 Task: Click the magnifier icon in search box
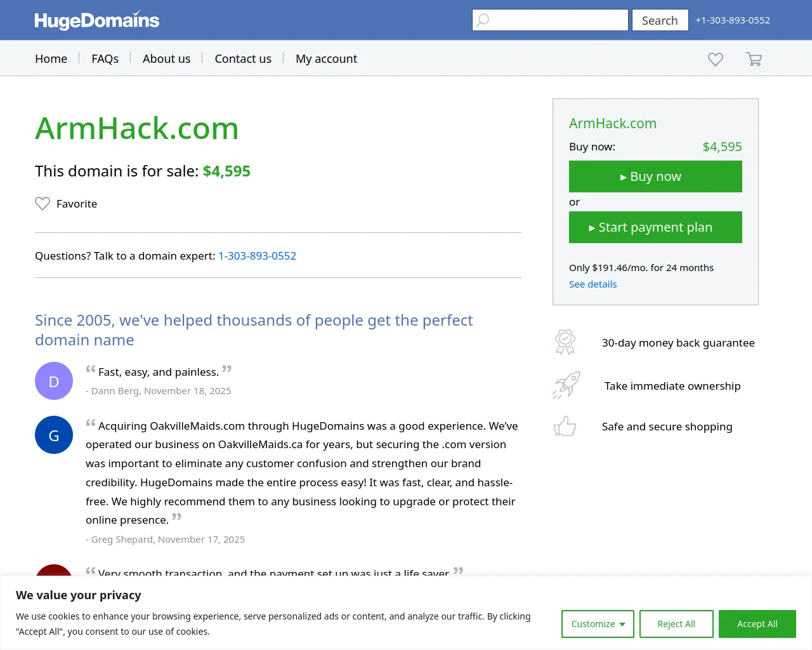click(483, 20)
